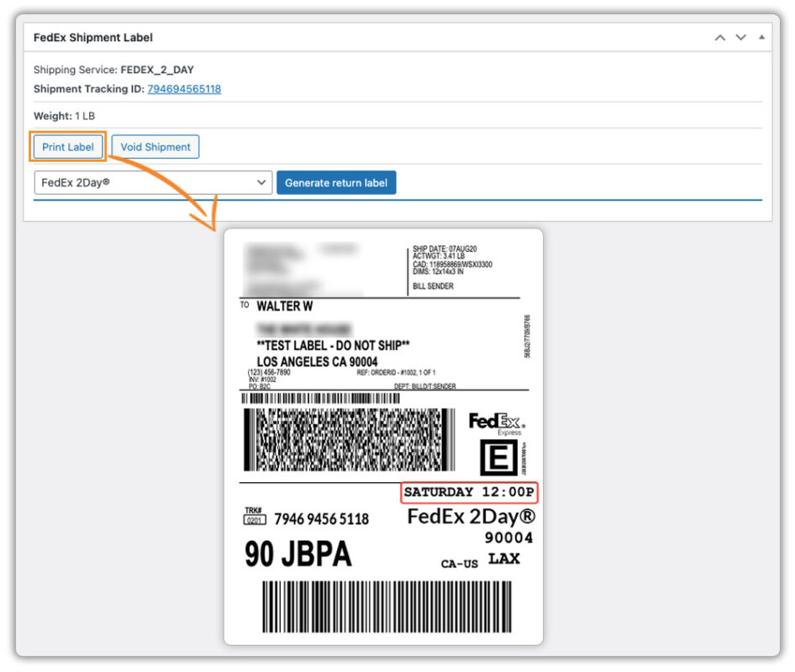795x672 pixels.
Task: Click the FedEx Shipment Label panel header
Action: pos(92,37)
